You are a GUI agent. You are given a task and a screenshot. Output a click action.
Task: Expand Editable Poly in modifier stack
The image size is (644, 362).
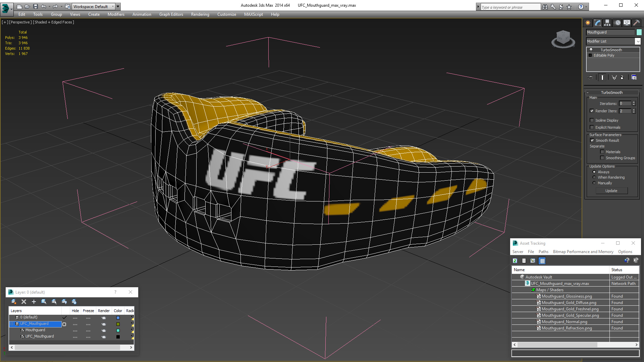590,55
